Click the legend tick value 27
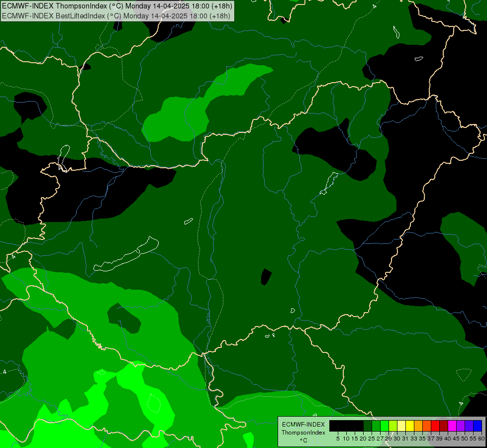This screenshot has height=448, width=487. pos(380,439)
